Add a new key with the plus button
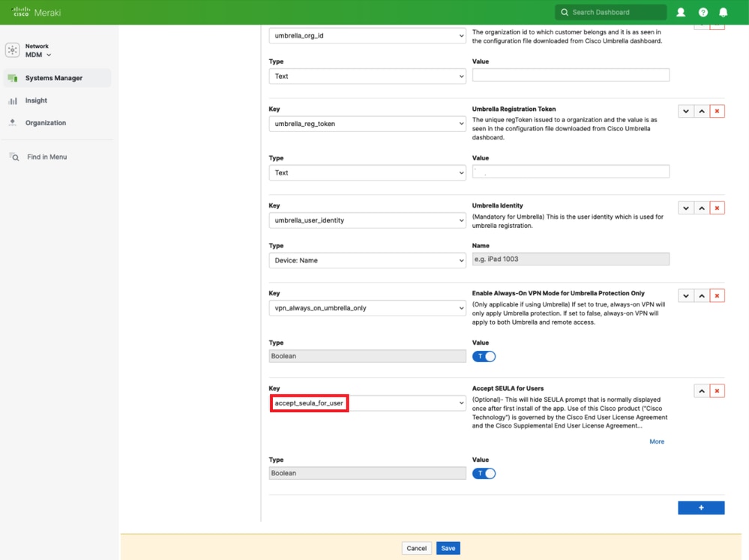The width and height of the screenshot is (749, 560). tap(700, 508)
